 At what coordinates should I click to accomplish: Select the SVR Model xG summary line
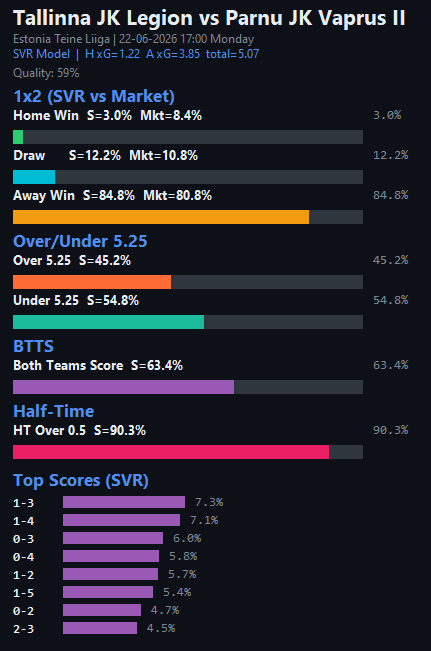coord(136,54)
